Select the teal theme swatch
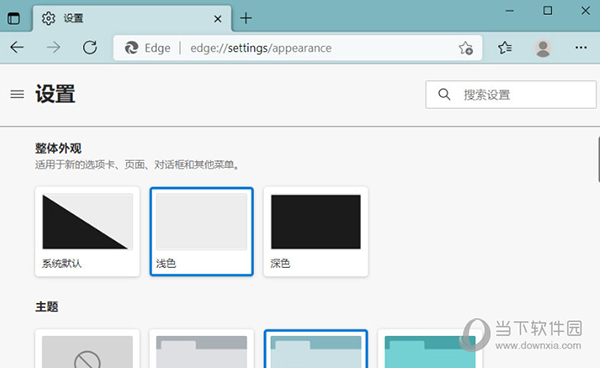Screen dimensions: 600x368 (x=430, y=349)
